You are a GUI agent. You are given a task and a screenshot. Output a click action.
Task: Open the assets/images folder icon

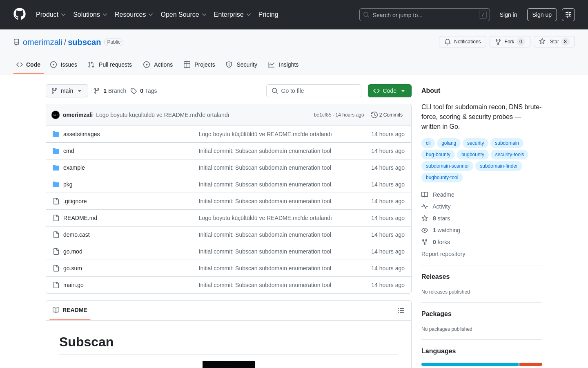click(x=56, y=134)
